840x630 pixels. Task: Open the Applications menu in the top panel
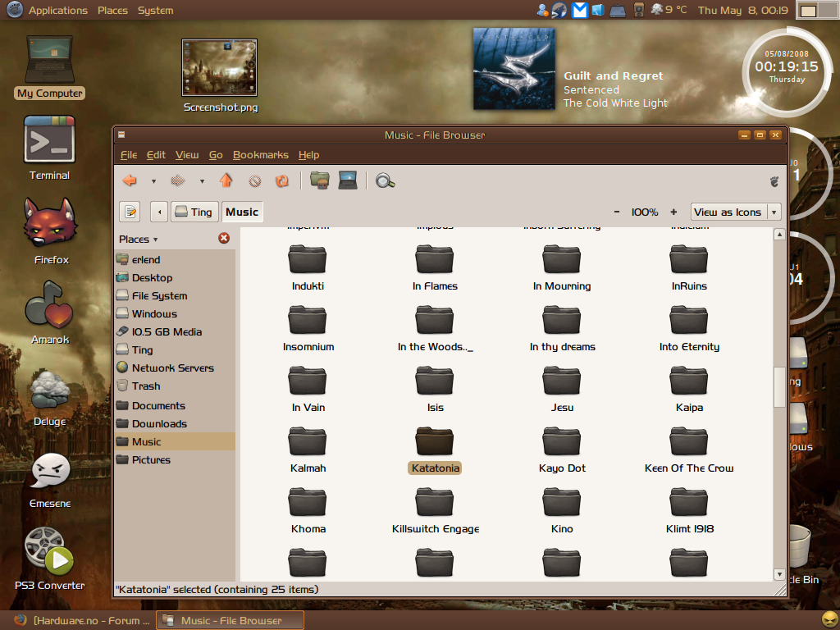(57, 11)
